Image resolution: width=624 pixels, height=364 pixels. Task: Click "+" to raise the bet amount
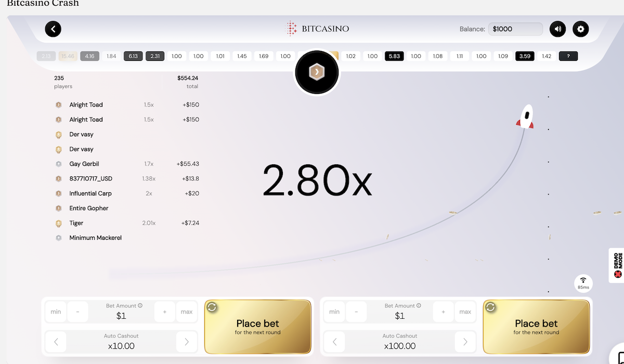165,311
